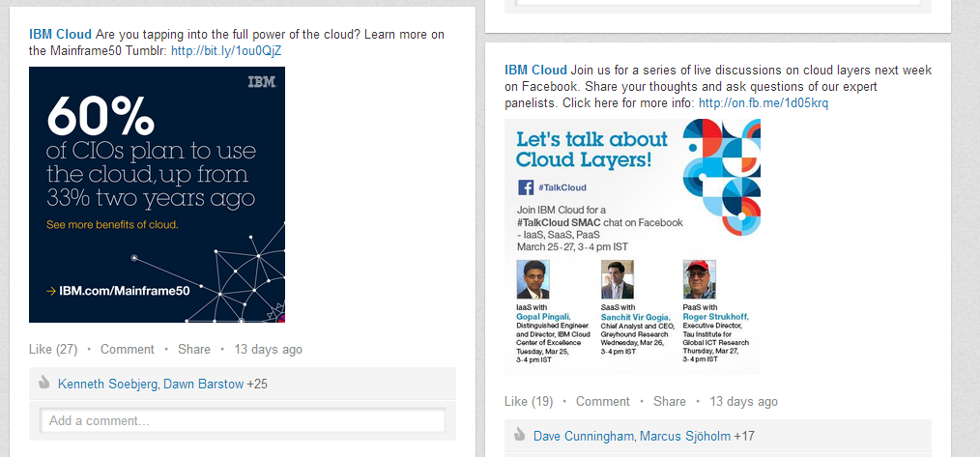Share the Mainframe50 cloud post

pos(194,350)
